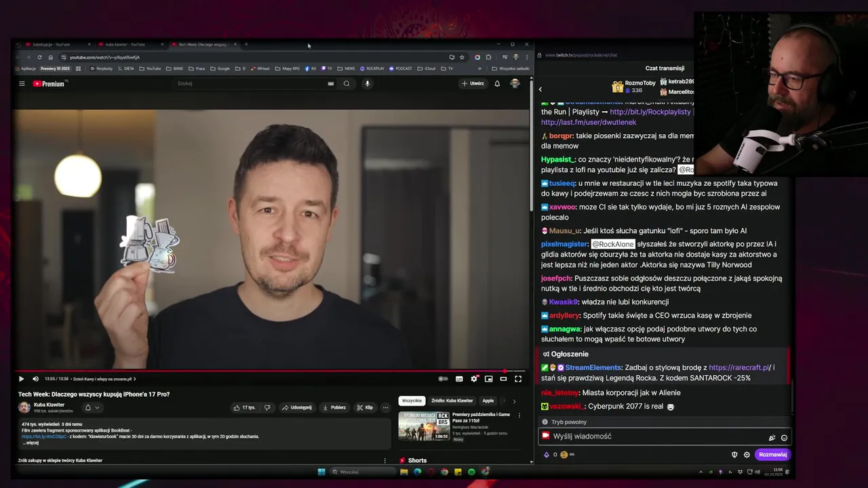Open the browser extensions puzzle icon
This screenshot has width=868, height=488.
point(488,57)
